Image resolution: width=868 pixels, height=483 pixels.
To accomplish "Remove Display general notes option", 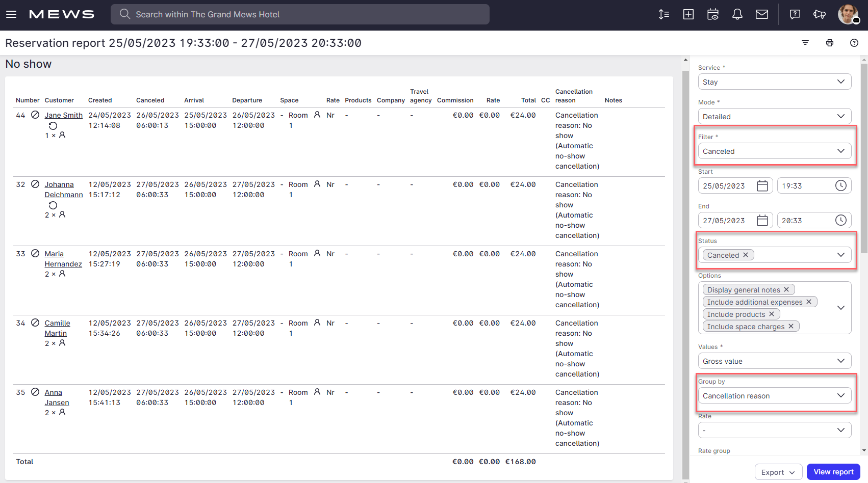I will pyautogui.click(x=786, y=289).
